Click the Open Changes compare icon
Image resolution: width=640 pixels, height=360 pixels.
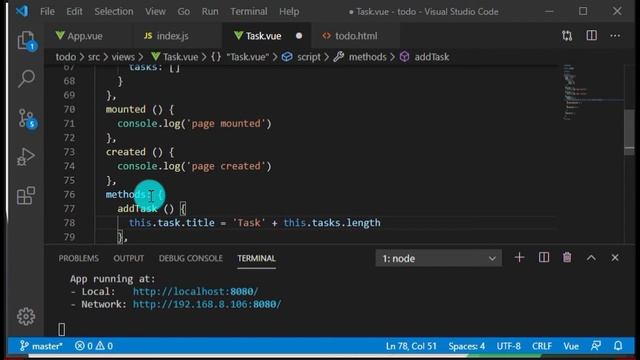(x=567, y=36)
